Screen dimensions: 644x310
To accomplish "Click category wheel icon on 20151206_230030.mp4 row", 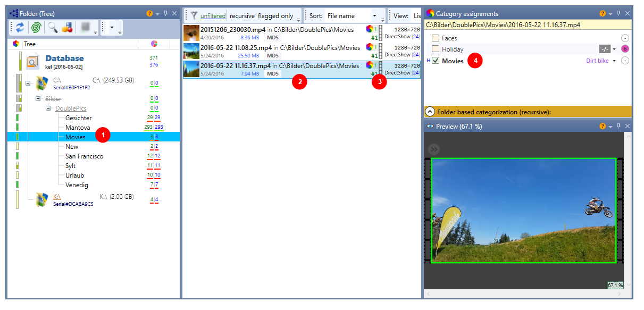I will pos(370,29).
